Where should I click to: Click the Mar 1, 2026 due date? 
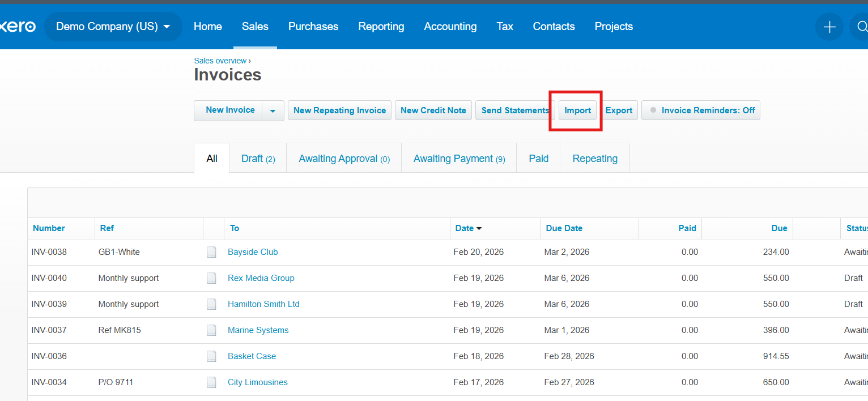point(567,330)
